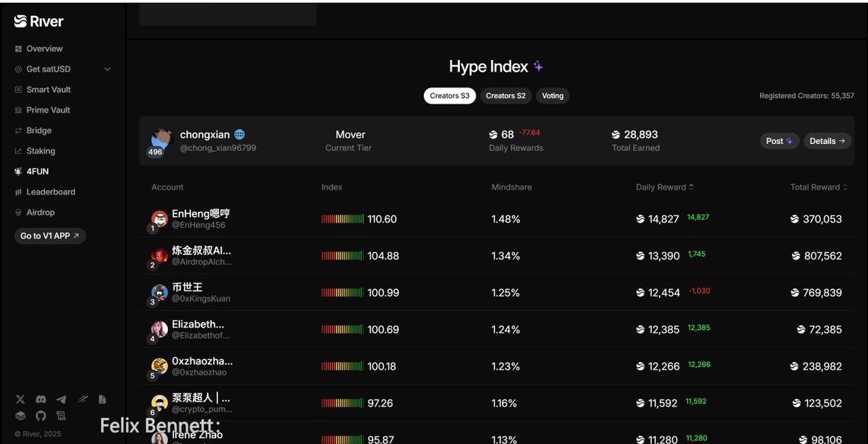The width and height of the screenshot is (868, 444).
Task: Switch to the Creators S3 tab
Action: click(x=450, y=95)
